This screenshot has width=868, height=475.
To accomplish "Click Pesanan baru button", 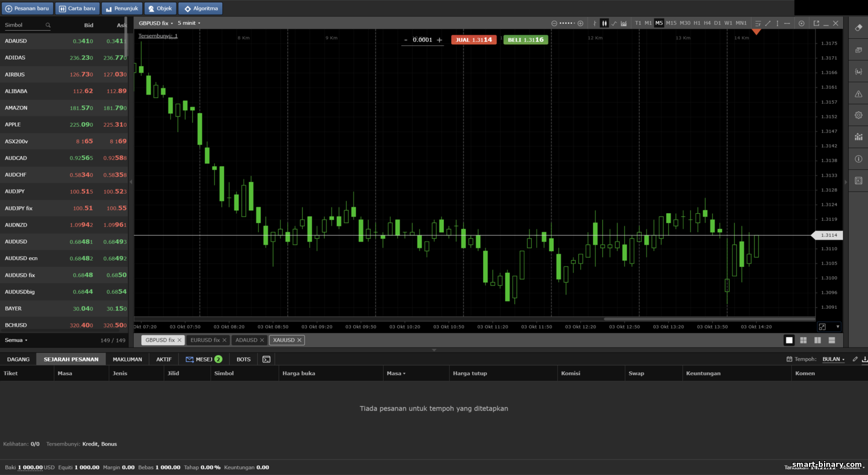I will click(x=27, y=9).
